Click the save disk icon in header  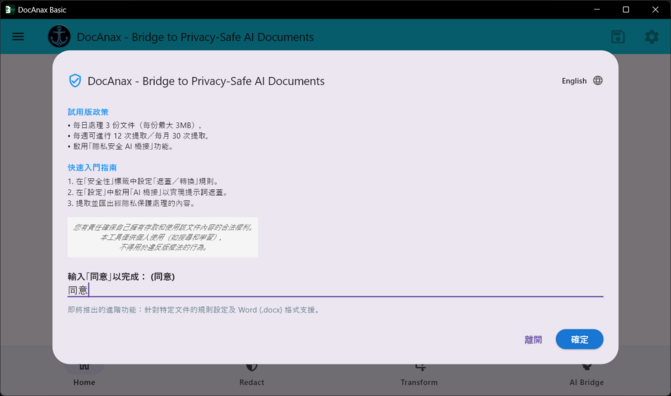(x=618, y=37)
